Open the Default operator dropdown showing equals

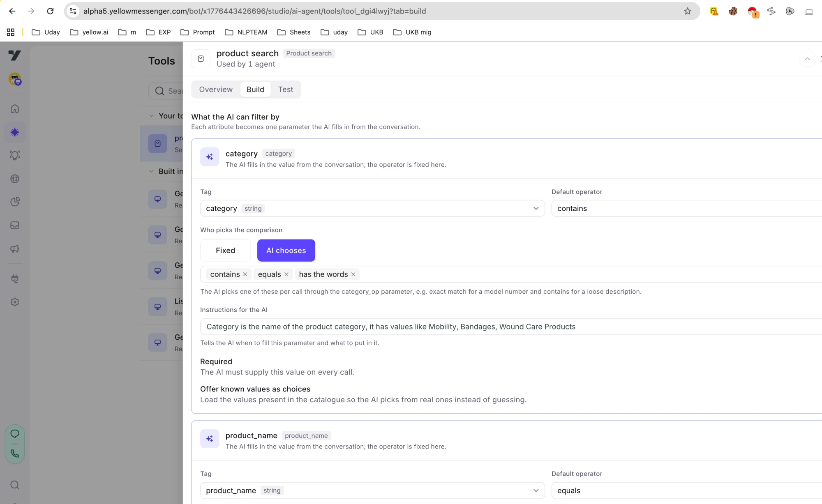coord(686,490)
